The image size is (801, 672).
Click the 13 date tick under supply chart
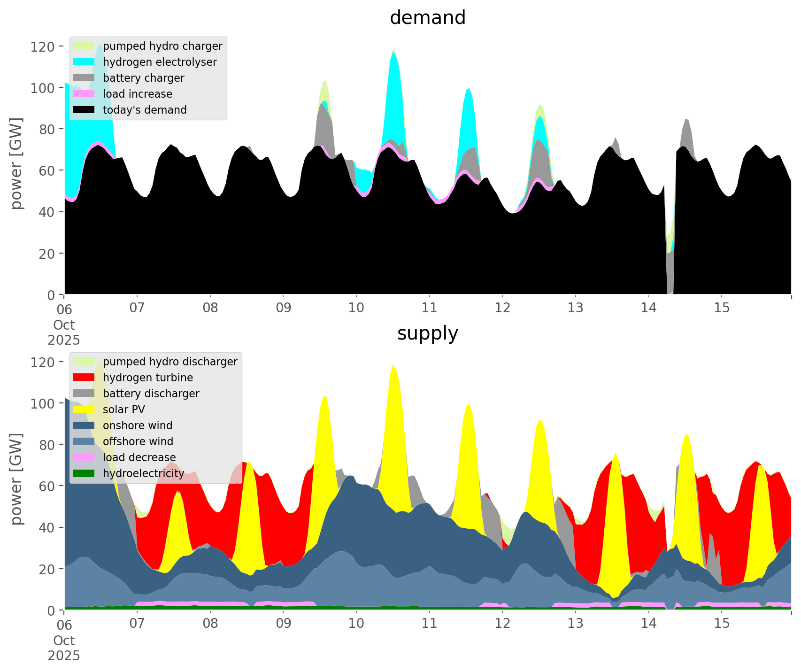pyautogui.click(x=575, y=624)
